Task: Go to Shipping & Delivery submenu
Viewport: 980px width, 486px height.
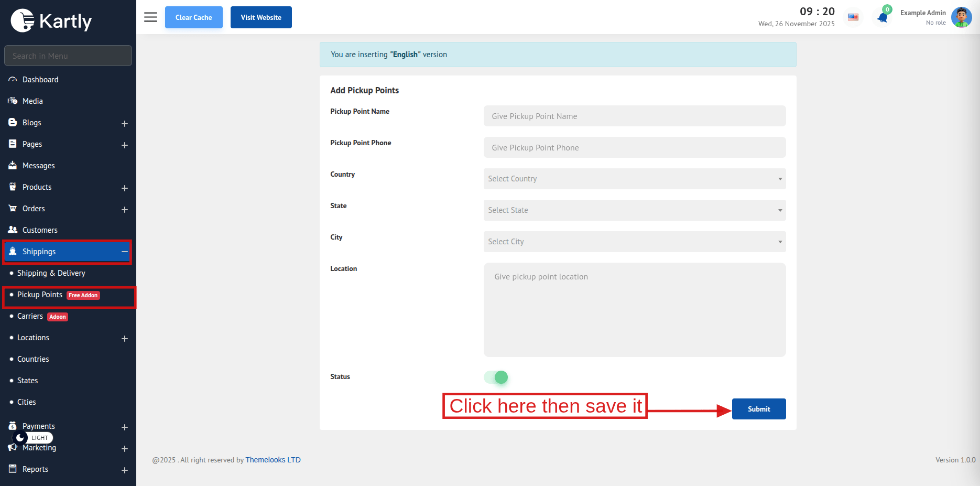Action: click(51, 273)
